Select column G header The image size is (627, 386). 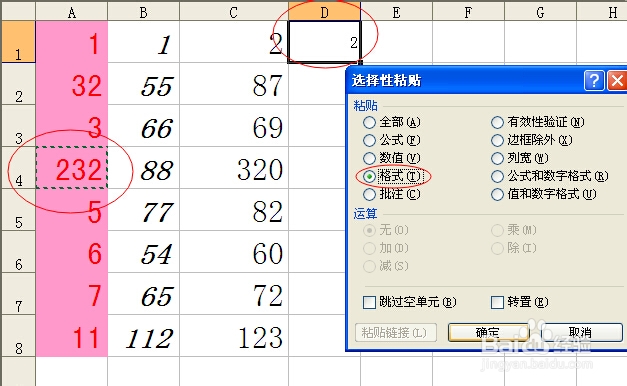click(x=540, y=12)
